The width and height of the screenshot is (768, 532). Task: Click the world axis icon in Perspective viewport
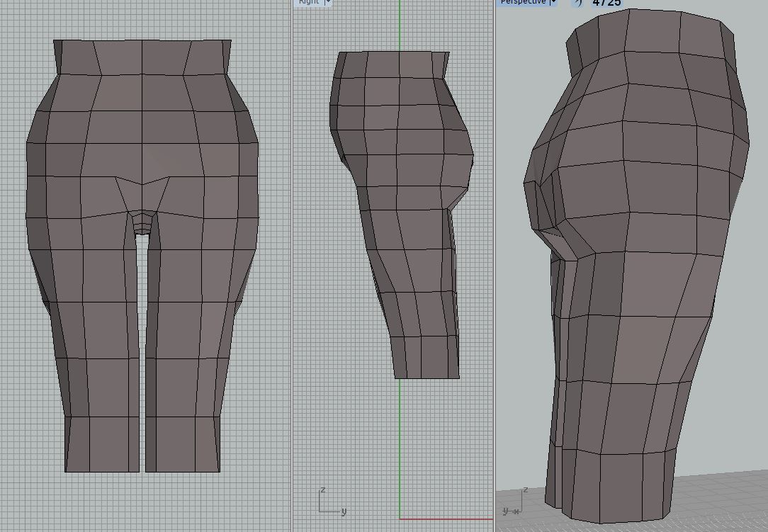514,502
